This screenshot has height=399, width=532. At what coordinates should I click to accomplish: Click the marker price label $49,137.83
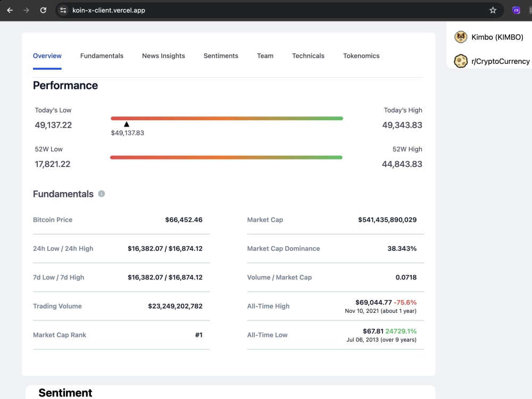[x=128, y=133]
